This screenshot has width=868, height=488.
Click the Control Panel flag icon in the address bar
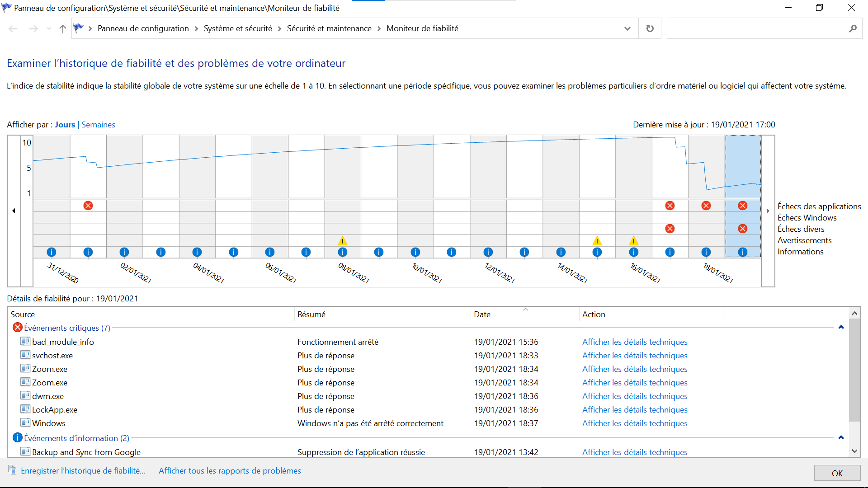click(78, 28)
